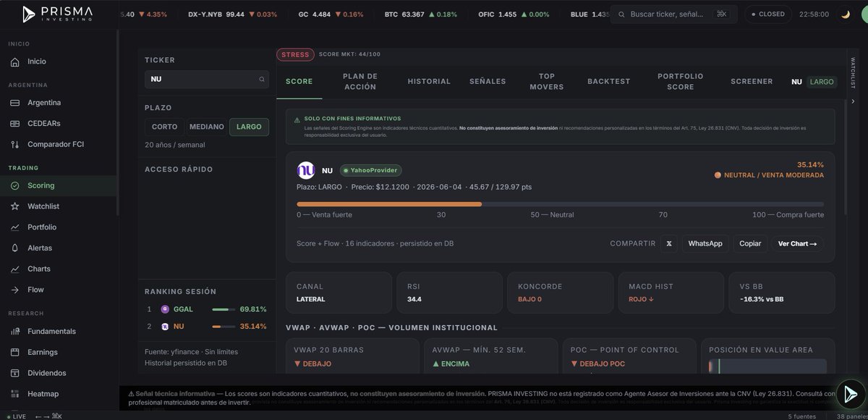
Task: Select the NU row in Ranking Sesión
Action: (x=207, y=327)
